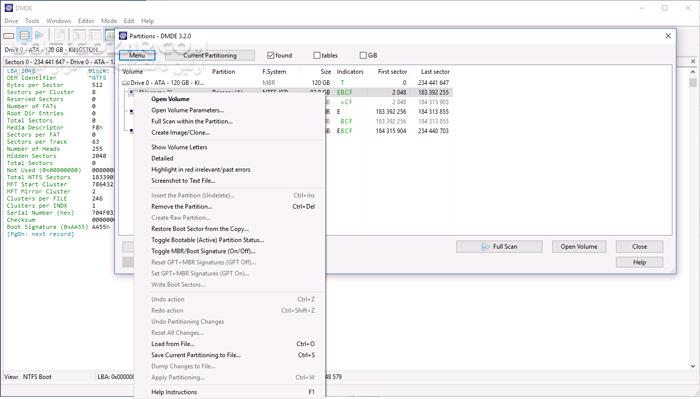Screen dimensions: 700x399
Task: Click the Last sector column header
Action: pos(435,72)
